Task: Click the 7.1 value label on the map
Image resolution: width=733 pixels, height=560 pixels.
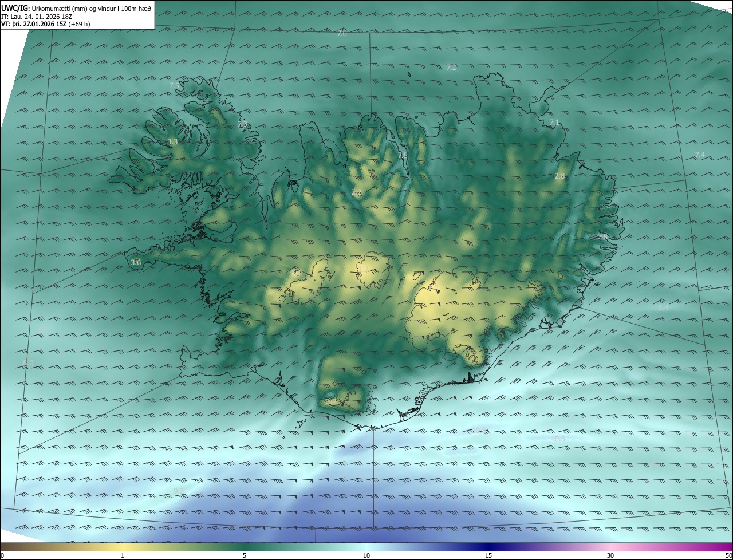Action: click(x=554, y=123)
